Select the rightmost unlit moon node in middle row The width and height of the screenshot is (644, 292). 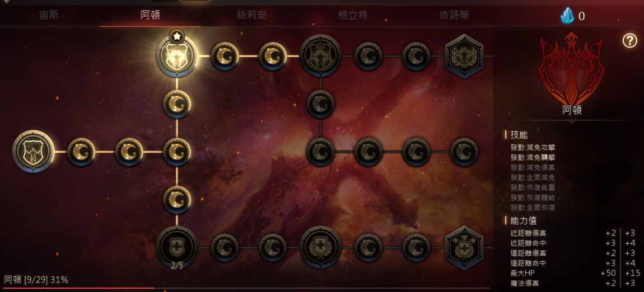pos(464,152)
